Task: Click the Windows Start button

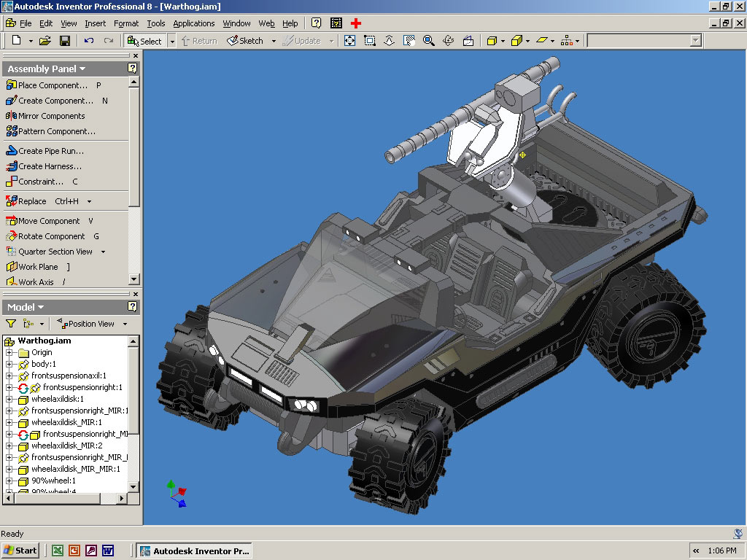Action: pos(20,551)
